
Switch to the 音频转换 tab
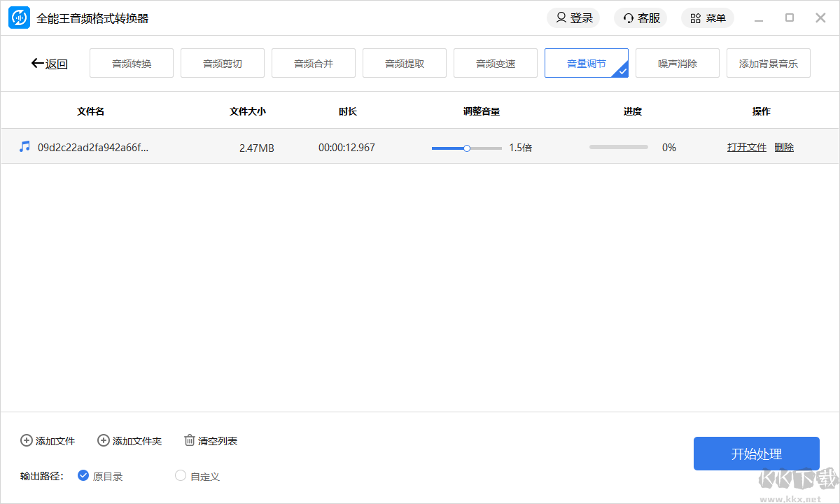tap(131, 63)
